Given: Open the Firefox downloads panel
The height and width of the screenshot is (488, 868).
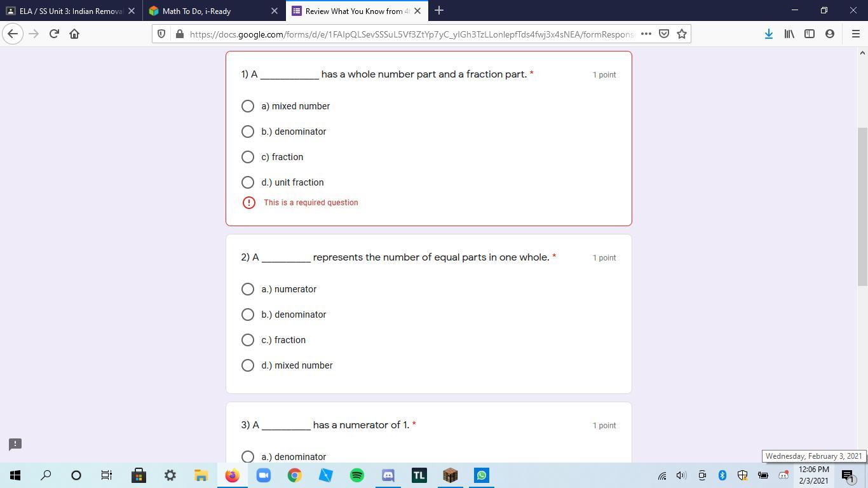Looking at the screenshot, I should (768, 34).
